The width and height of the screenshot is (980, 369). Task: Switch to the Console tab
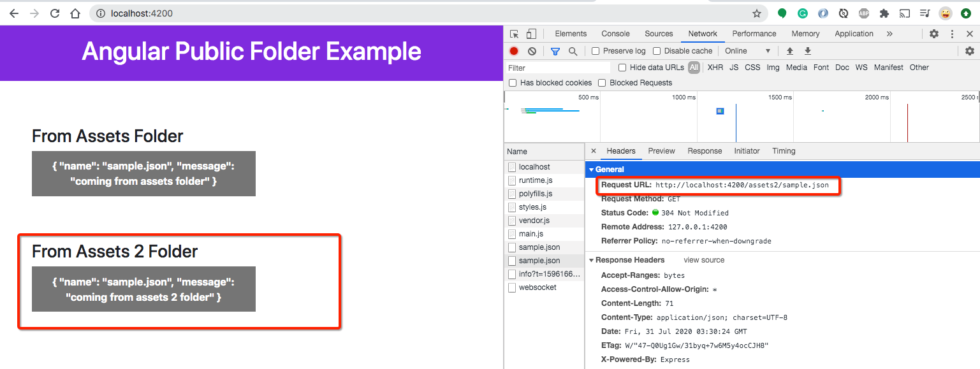pos(615,33)
